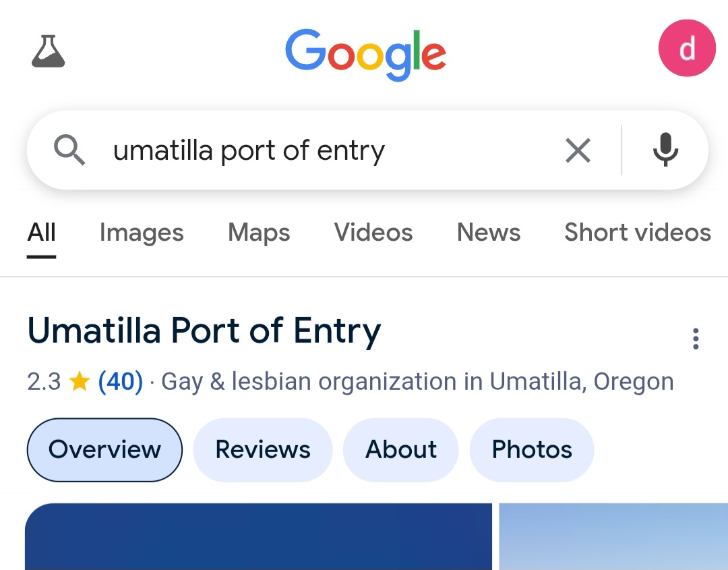Open the three-dot more options menu
The height and width of the screenshot is (570, 728).
tap(696, 339)
